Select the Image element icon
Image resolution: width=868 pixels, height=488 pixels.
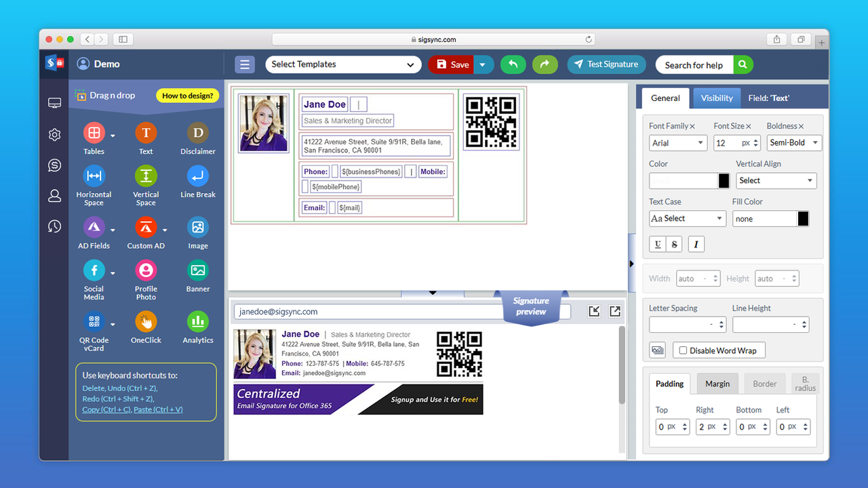(x=198, y=227)
